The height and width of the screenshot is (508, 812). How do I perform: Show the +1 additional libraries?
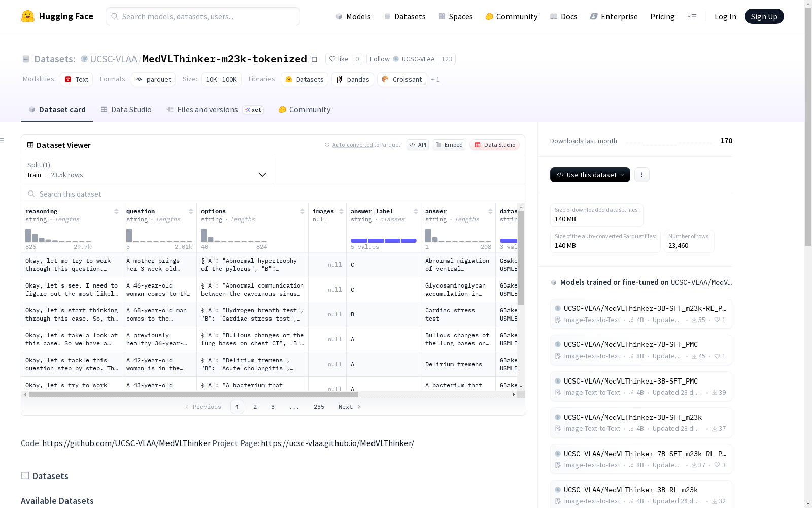coord(435,80)
